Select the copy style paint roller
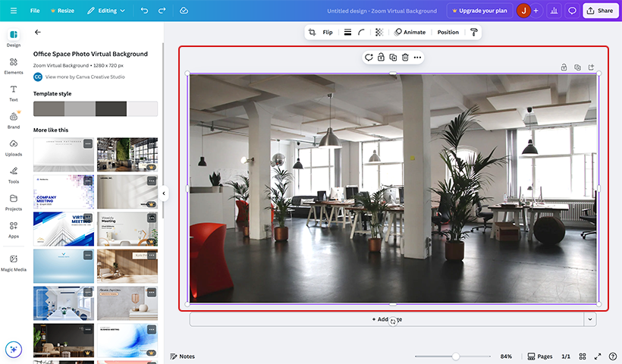Screen dimensions: 622x364 473,32
